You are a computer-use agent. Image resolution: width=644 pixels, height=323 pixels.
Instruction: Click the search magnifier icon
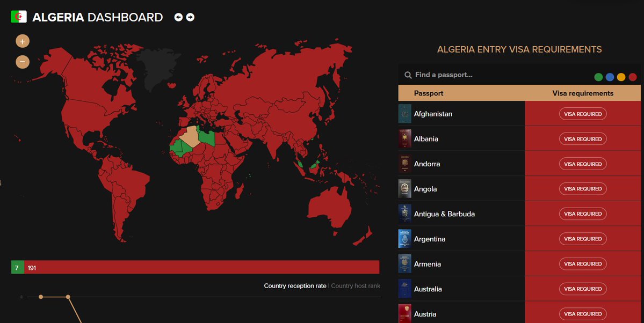pos(408,75)
